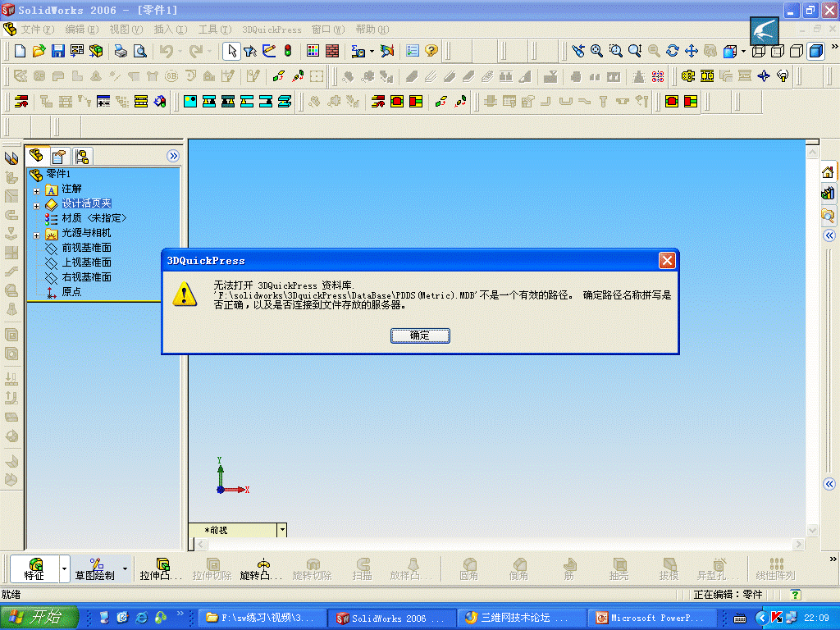The height and width of the screenshot is (630, 840).
Task: Open the 帮助(H) menu
Action: point(372,30)
